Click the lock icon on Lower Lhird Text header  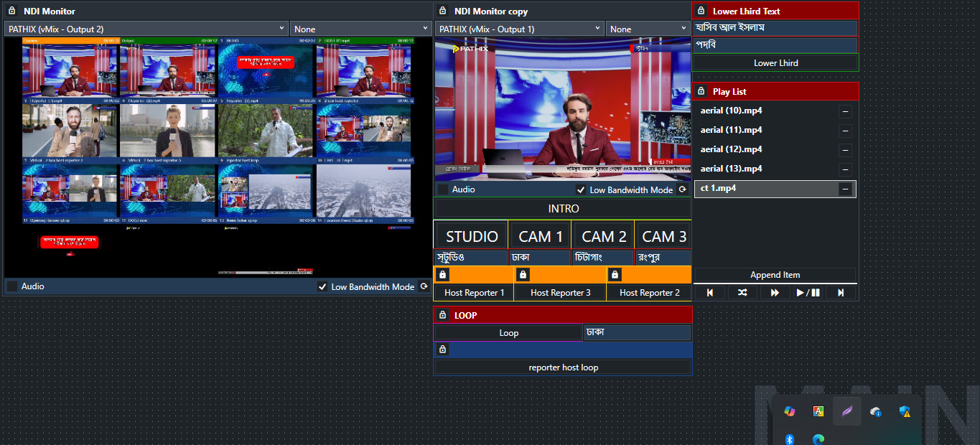701,11
